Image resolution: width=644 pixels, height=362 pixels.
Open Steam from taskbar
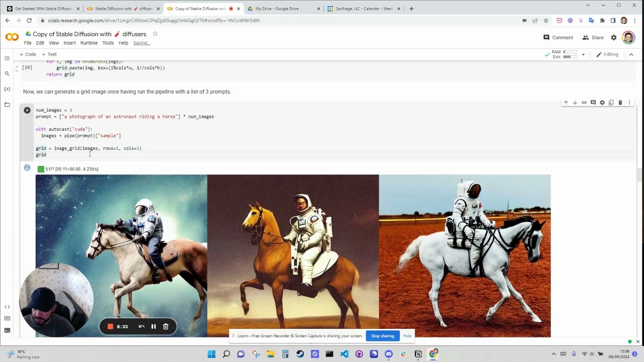coord(300,354)
